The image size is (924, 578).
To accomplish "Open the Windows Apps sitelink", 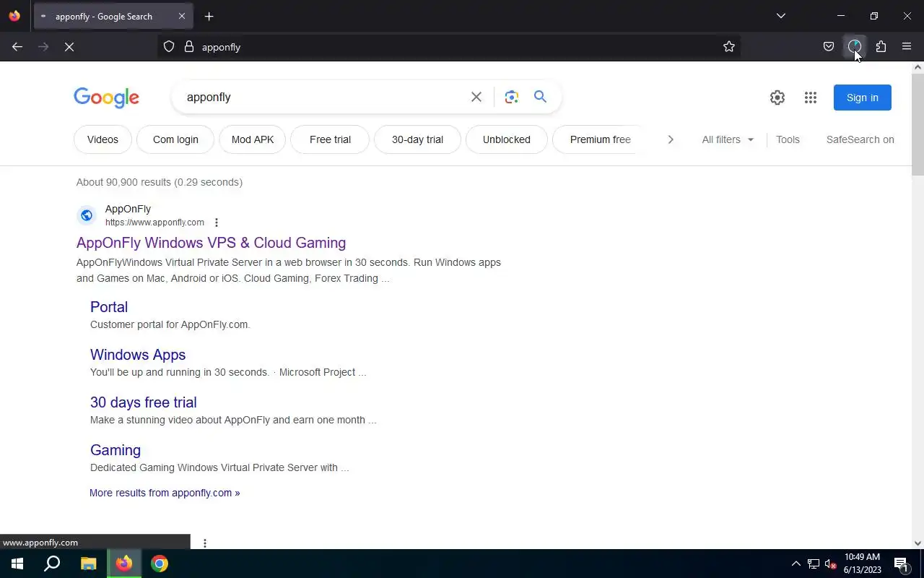I will click(x=138, y=355).
